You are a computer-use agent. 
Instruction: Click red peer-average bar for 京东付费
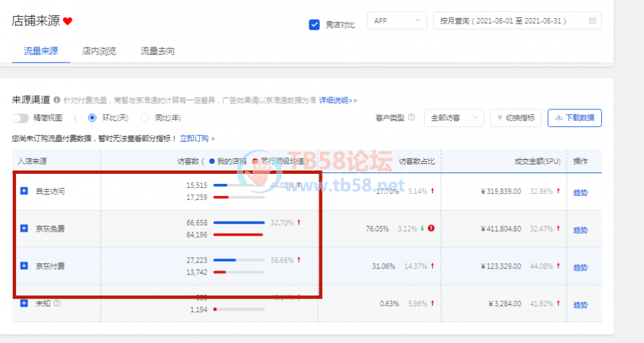220,272
